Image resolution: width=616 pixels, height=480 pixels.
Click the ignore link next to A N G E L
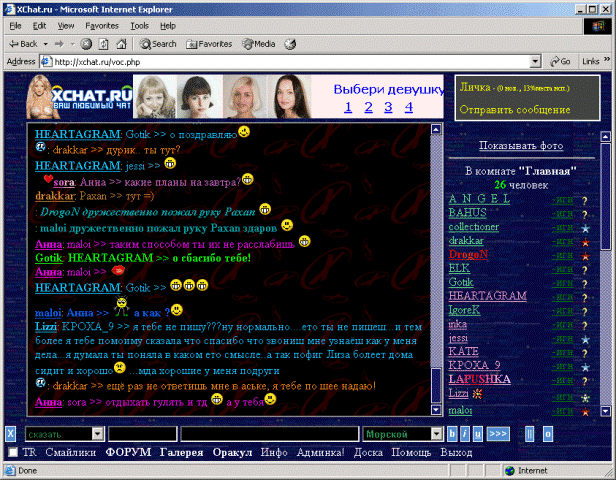coord(562,200)
